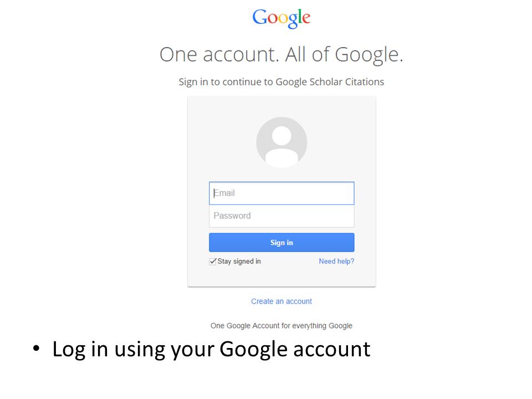Image resolution: width=532 pixels, height=399 pixels.
Task: Click the gray profile avatar placeholder
Action: (282, 142)
